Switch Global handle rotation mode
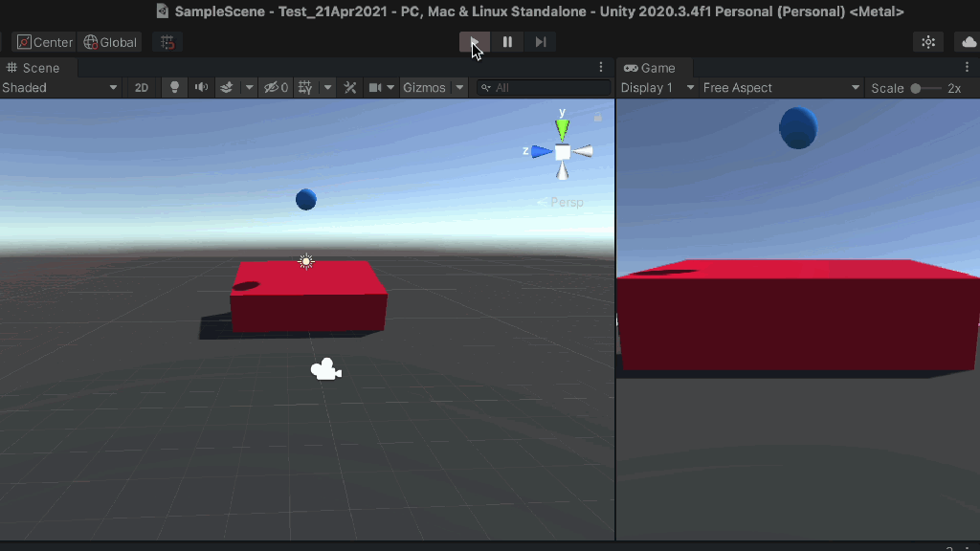Image resolution: width=980 pixels, height=551 pixels. point(110,42)
